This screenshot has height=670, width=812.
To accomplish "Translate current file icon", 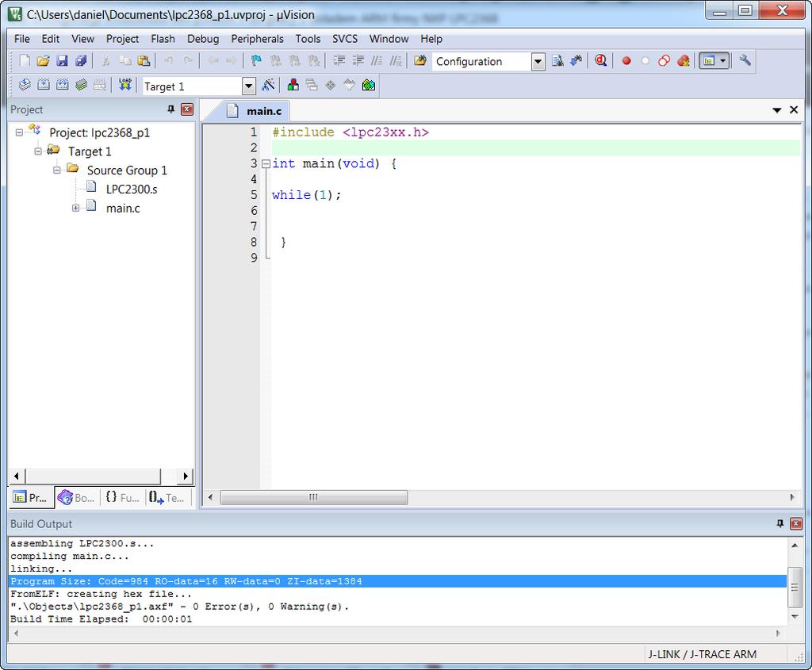I will pyautogui.click(x=25, y=85).
